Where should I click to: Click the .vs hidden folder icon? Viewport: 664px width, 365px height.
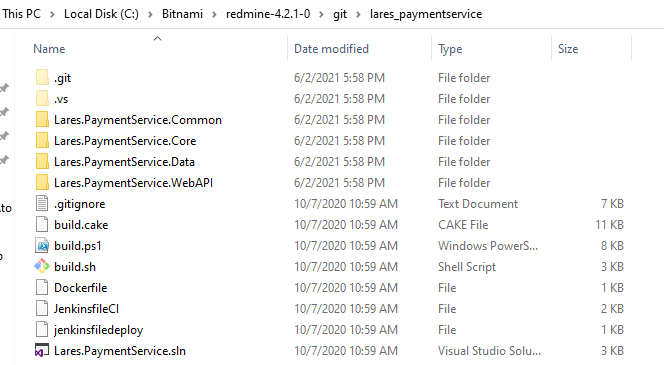[x=42, y=99]
